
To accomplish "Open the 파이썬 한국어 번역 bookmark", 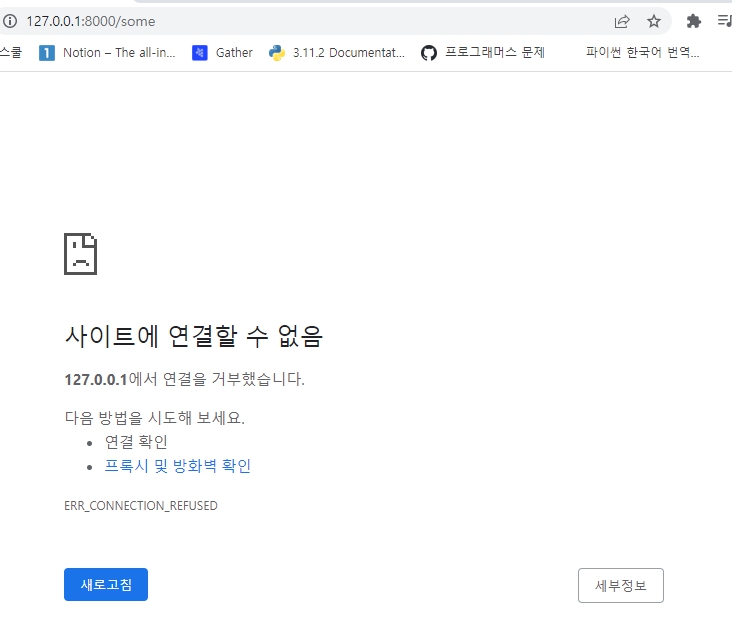I will click(642, 52).
